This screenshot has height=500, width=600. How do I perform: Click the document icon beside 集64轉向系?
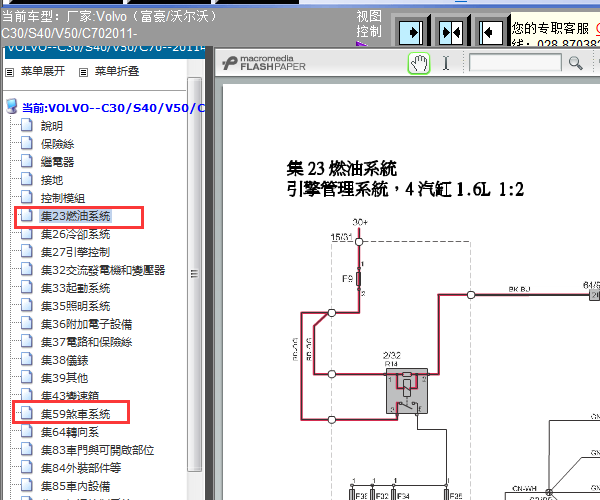pyautogui.click(x=26, y=431)
